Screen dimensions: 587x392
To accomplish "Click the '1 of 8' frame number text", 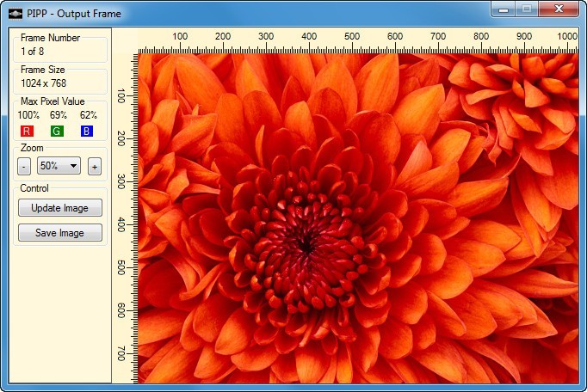I will [32, 52].
